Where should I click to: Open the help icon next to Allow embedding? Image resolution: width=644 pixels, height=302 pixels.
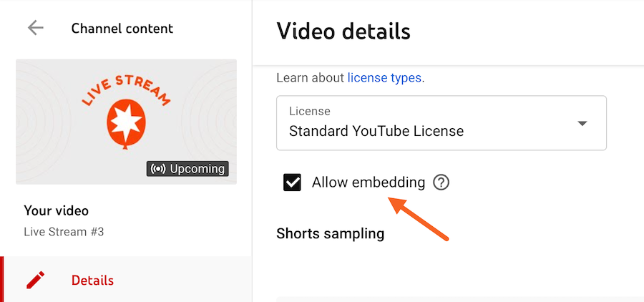point(441,182)
